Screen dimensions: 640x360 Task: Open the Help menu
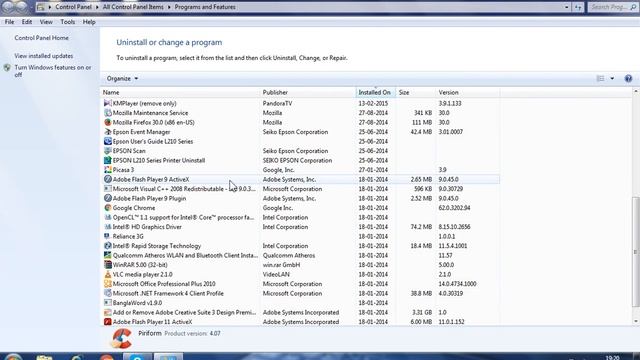click(x=89, y=22)
